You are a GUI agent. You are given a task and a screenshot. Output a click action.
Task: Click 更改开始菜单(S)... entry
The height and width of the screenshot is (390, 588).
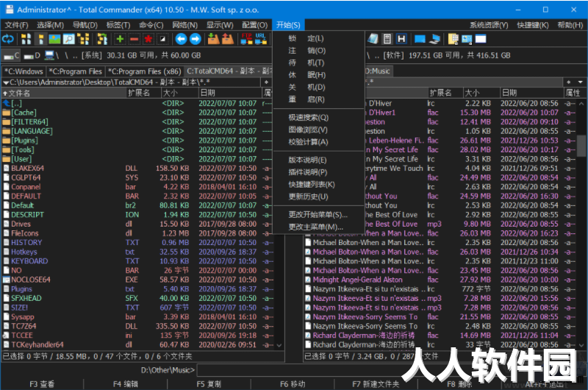319,215
